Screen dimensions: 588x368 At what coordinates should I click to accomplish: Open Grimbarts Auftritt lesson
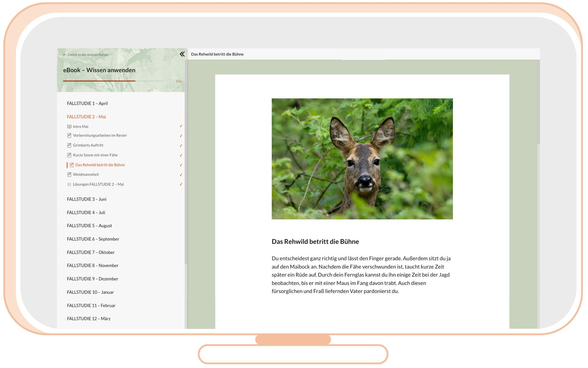(x=88, y=145)
